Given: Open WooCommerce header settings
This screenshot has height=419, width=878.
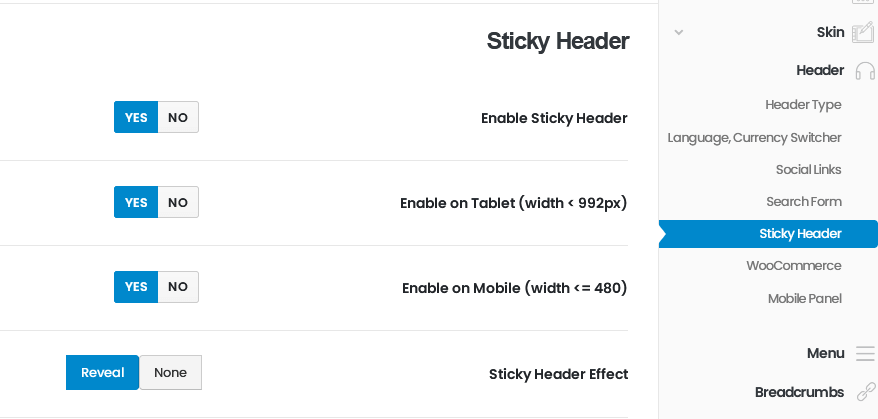Looking at the screenshot, I should [794, 266].
